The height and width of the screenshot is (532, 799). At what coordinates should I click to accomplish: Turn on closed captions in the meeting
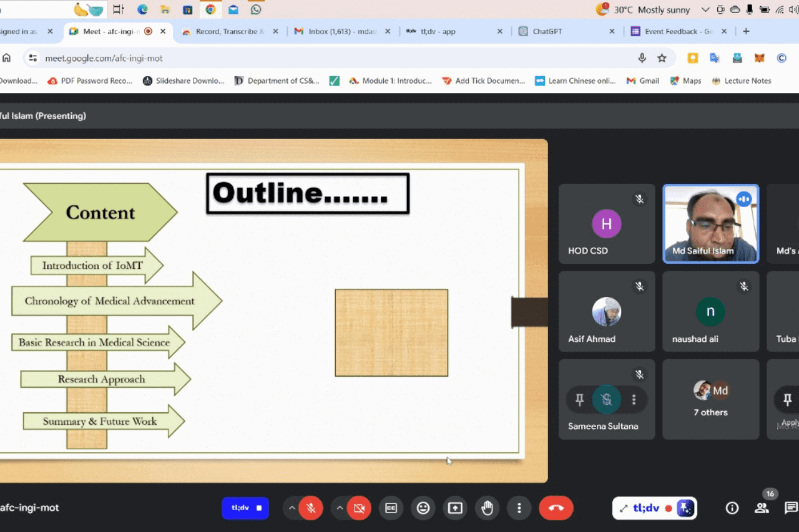pos(391,508)
